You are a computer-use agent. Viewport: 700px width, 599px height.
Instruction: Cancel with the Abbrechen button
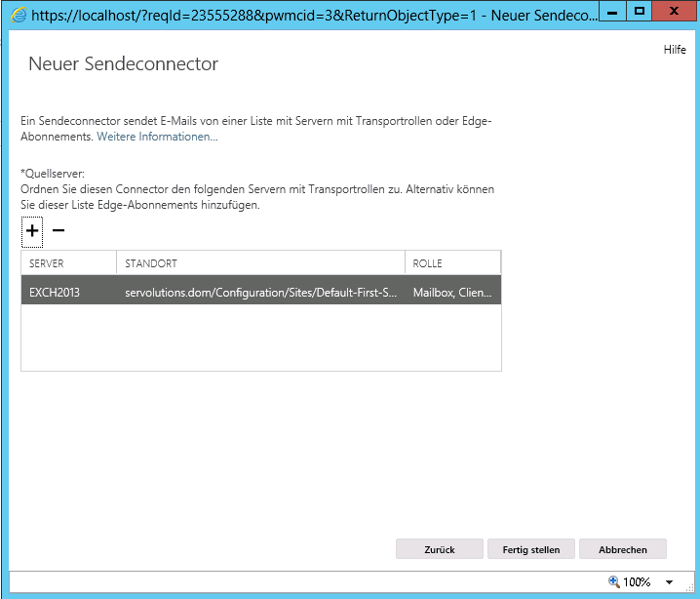[622, 549]
